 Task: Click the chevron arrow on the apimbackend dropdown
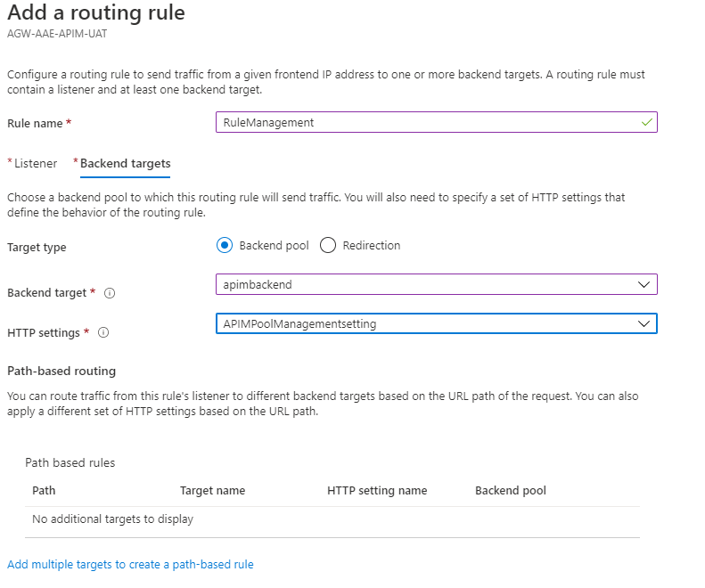tap(644, 284)
